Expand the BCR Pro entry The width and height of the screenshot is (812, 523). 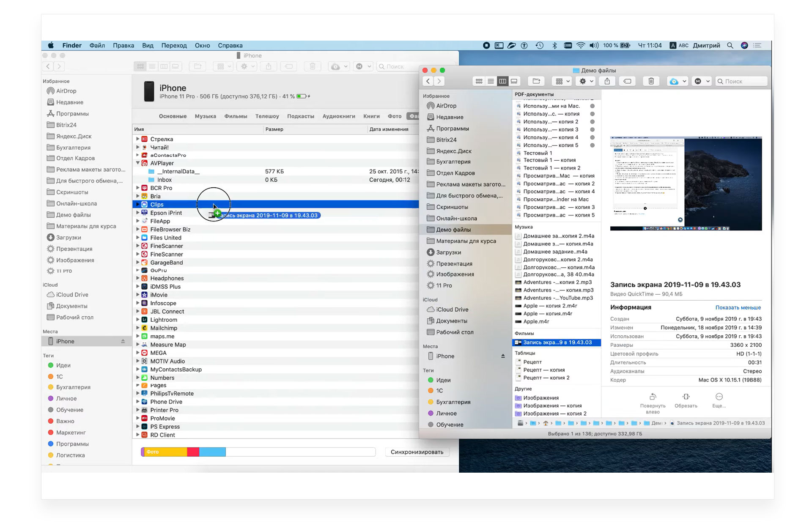tap(137, 188)
